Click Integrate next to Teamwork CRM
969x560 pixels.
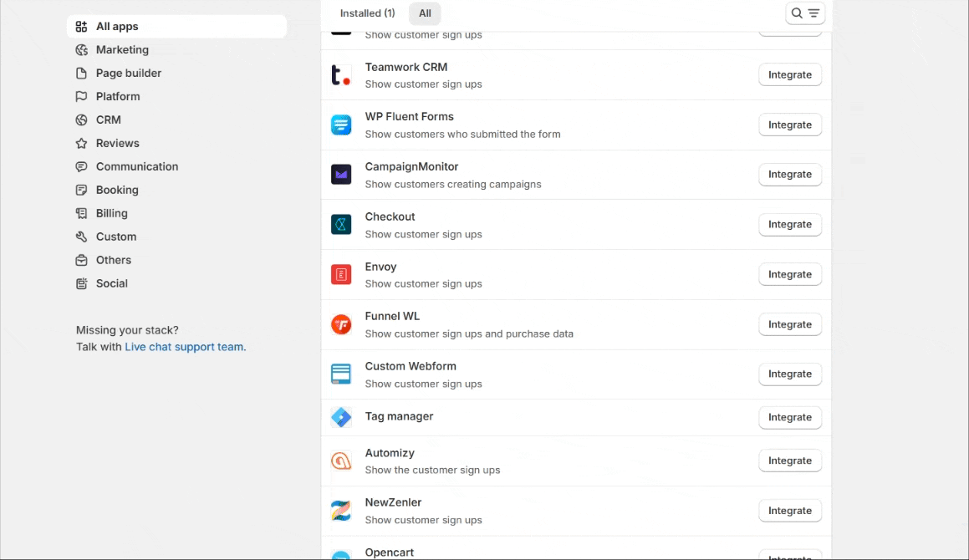point(789,75)
